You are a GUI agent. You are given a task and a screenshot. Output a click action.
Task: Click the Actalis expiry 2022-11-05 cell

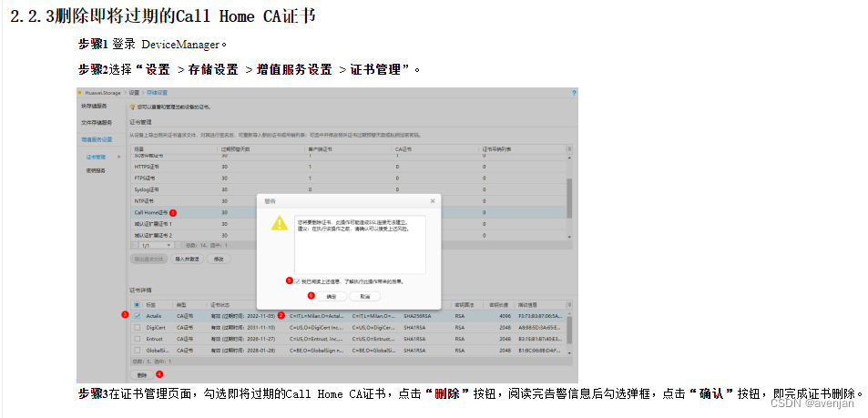242,316
